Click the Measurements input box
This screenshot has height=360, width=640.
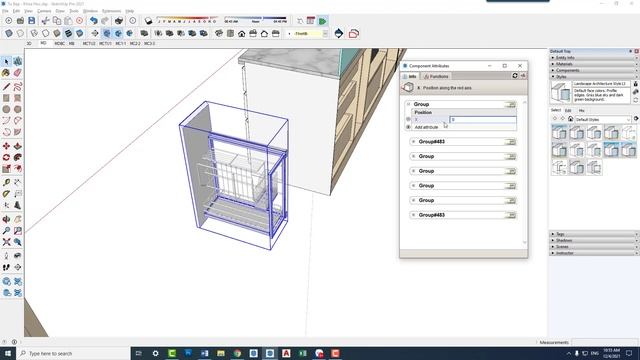click(x=605, y=342)
